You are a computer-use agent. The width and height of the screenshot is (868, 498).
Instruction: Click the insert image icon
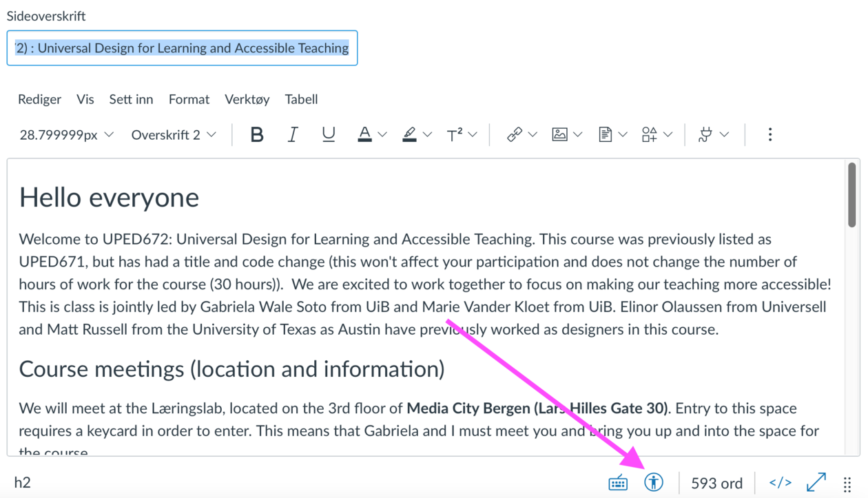coord(559,135)
